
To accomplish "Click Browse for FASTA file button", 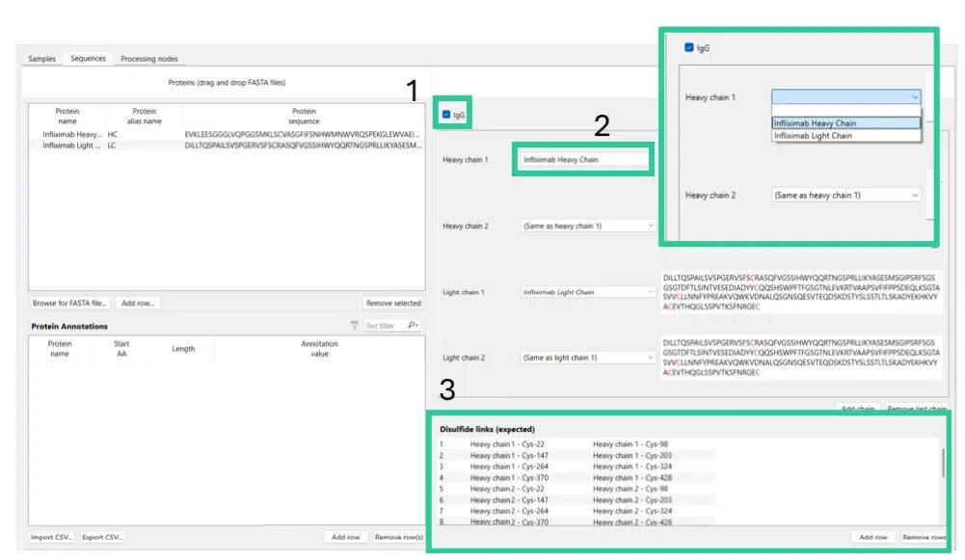I will (x=70, y=303).
